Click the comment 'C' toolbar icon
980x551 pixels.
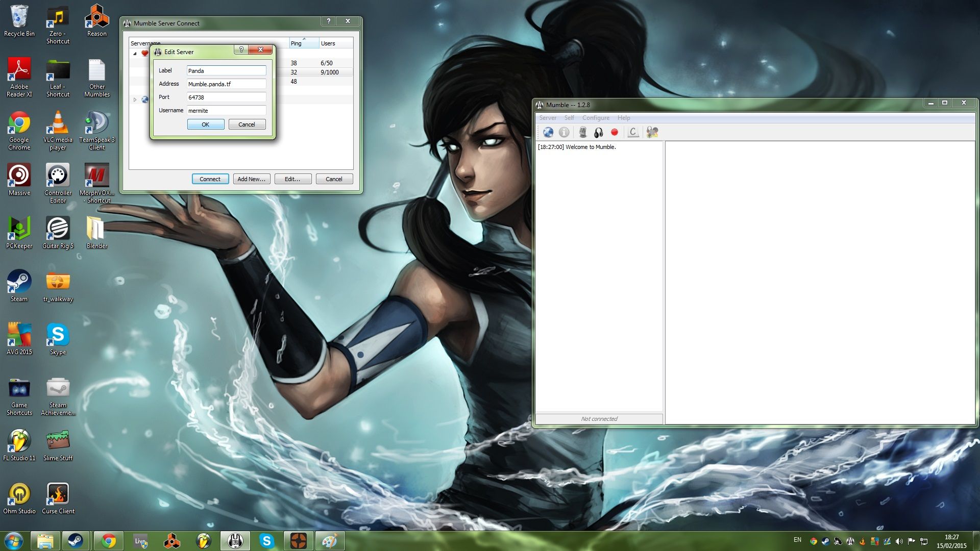(633, 132)
